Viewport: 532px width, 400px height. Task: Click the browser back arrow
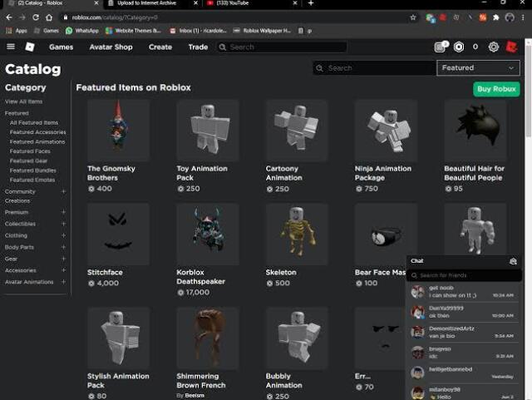9,17
